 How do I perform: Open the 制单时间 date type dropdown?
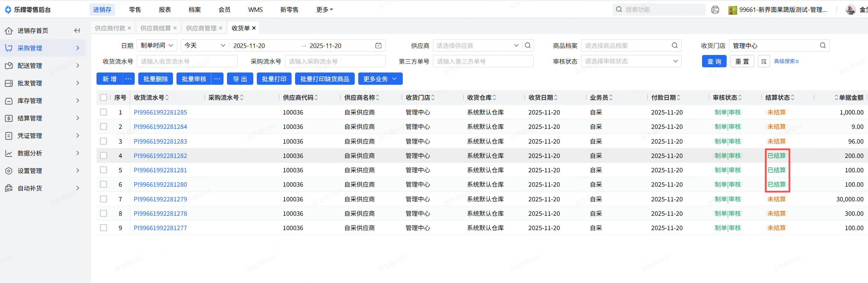(x=157, y=46)
